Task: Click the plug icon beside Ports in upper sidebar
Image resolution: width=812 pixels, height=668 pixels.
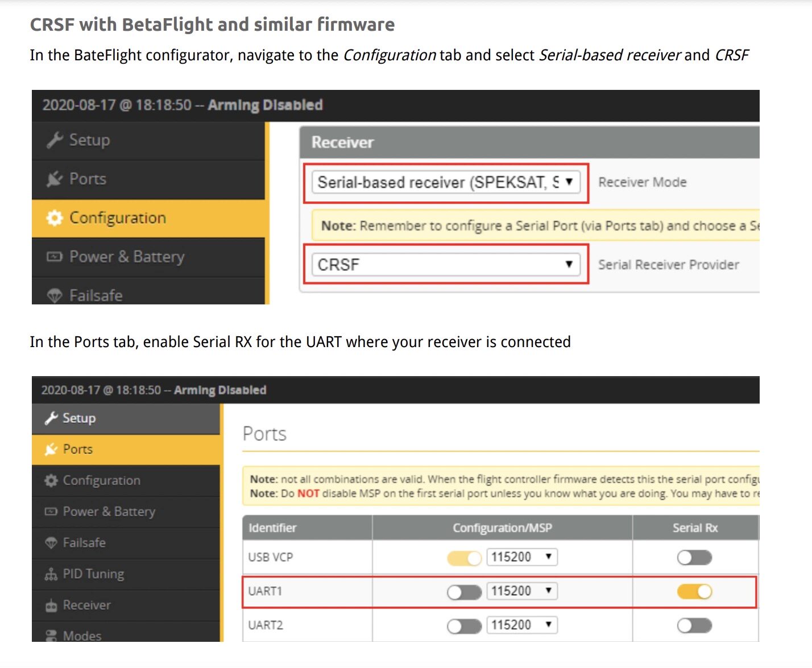Action: click(x=55, y=179)
